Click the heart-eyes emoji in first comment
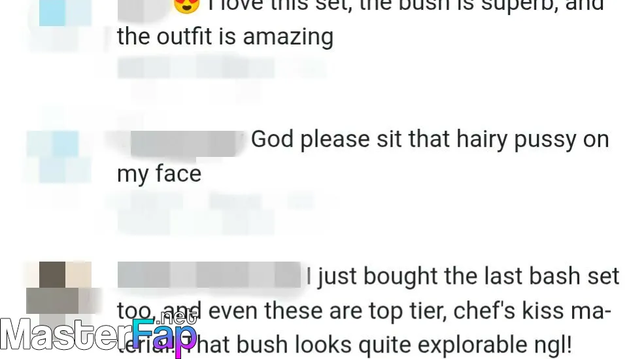Image resolution: width=644 pixels, height=359 pixels. click(x=186, y=5)
